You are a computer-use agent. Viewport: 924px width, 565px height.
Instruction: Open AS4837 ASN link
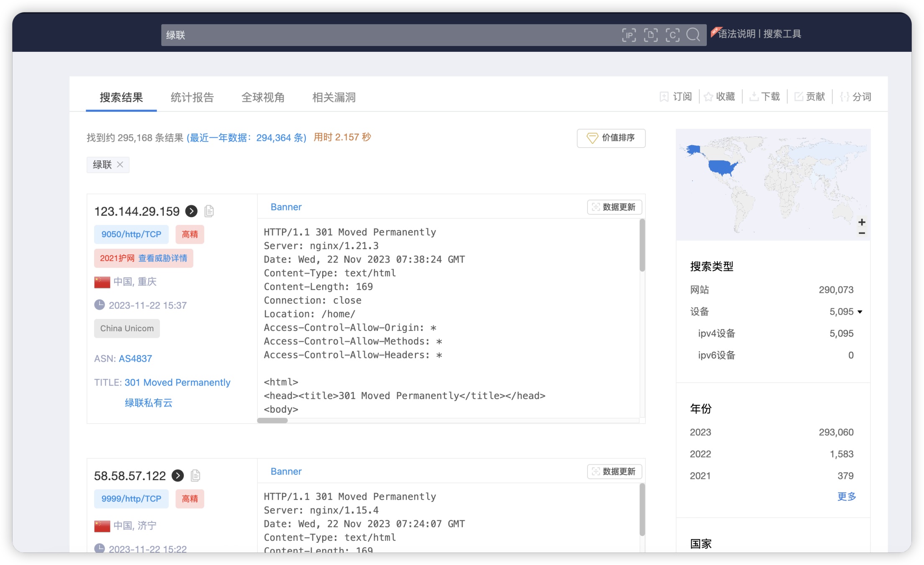click(x=135, y=358)
